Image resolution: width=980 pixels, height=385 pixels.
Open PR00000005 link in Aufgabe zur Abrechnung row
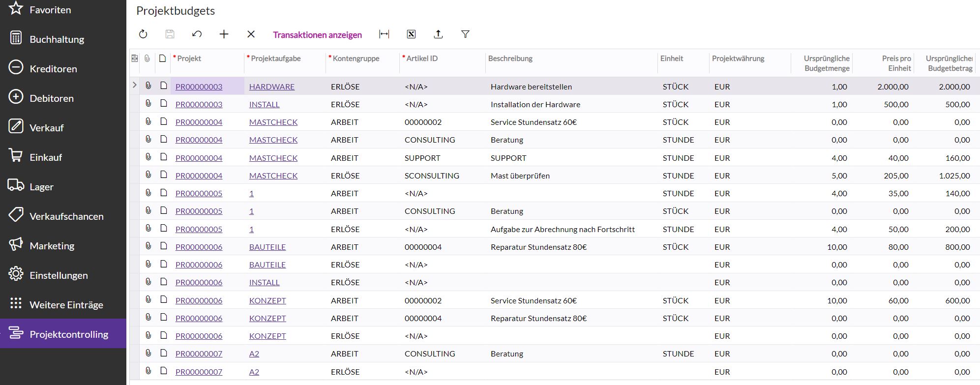(x=199, y=229)
